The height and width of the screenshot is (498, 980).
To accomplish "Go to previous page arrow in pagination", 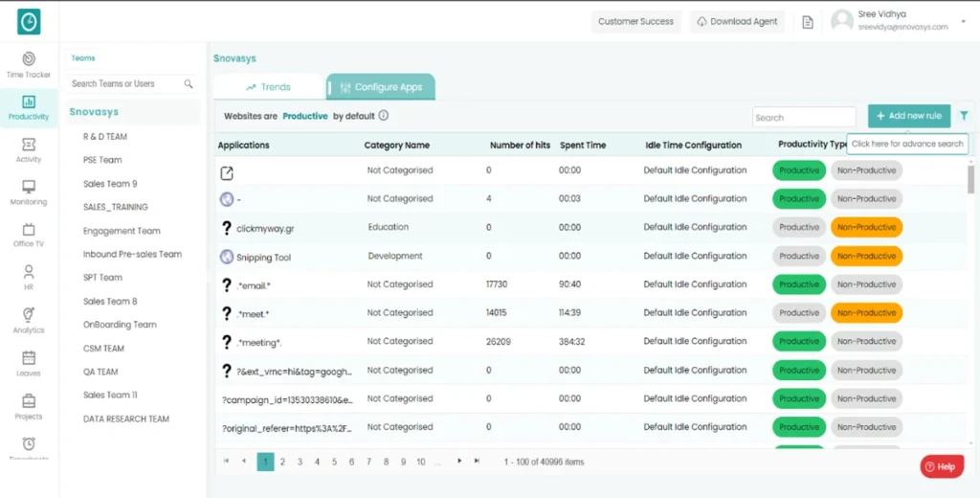I will click(244, 461).
